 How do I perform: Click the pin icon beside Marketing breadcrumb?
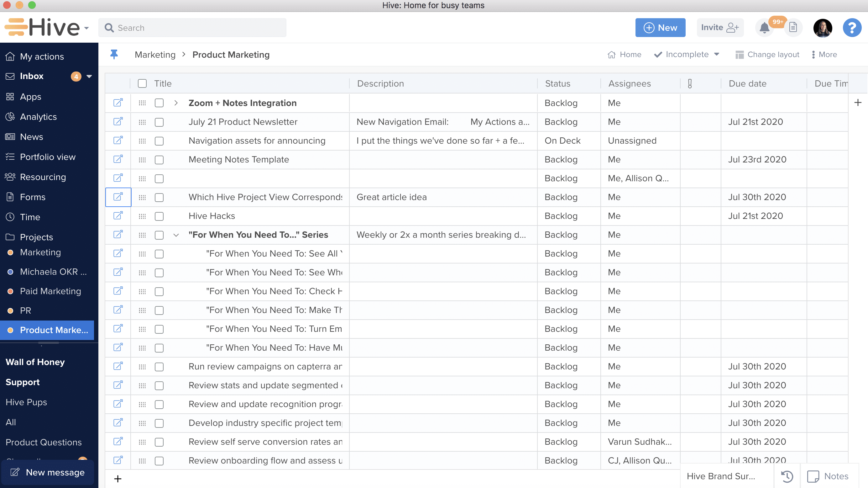click(x=114, y=54)
